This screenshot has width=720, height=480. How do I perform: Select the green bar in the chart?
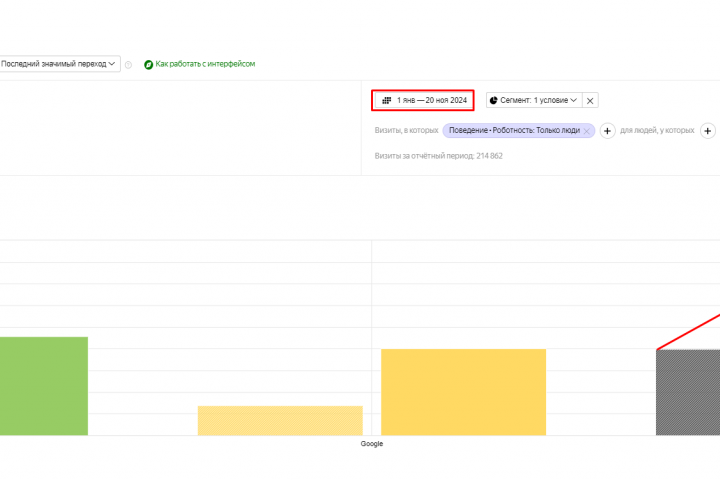click(x=43, y=385)
